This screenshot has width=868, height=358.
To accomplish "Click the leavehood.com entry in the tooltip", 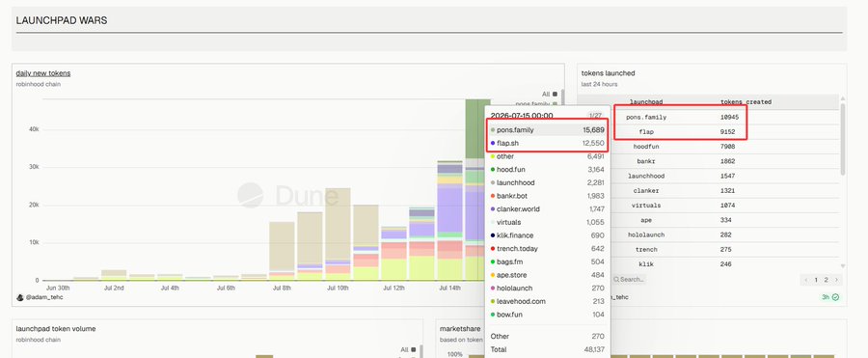I will coord(547,301).
